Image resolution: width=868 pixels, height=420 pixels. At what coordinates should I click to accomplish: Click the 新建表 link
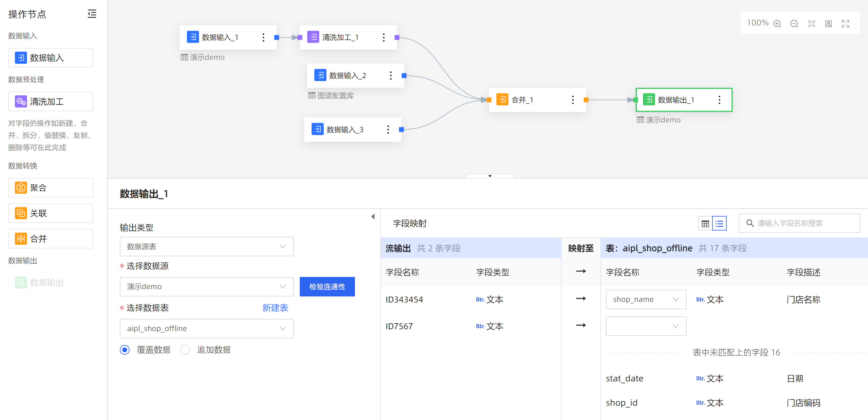coord(275,308)
